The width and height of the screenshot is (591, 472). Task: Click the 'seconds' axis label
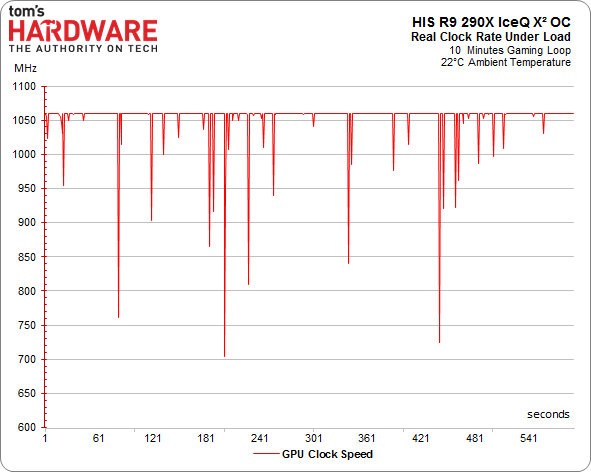tap(548, 414)
